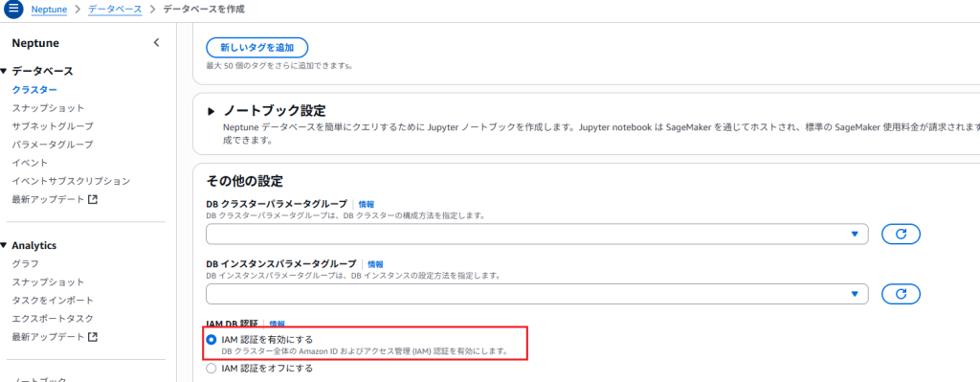Open グラフ under Analytics

26,264
